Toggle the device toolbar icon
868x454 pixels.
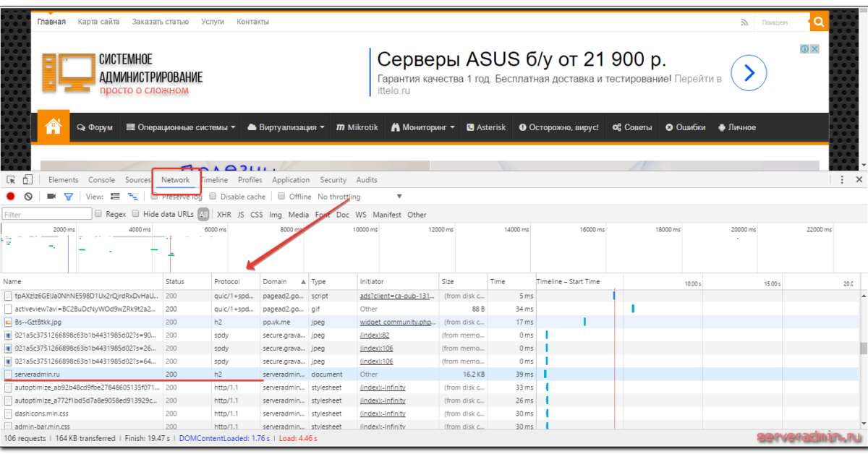click(x=27, y=179)
